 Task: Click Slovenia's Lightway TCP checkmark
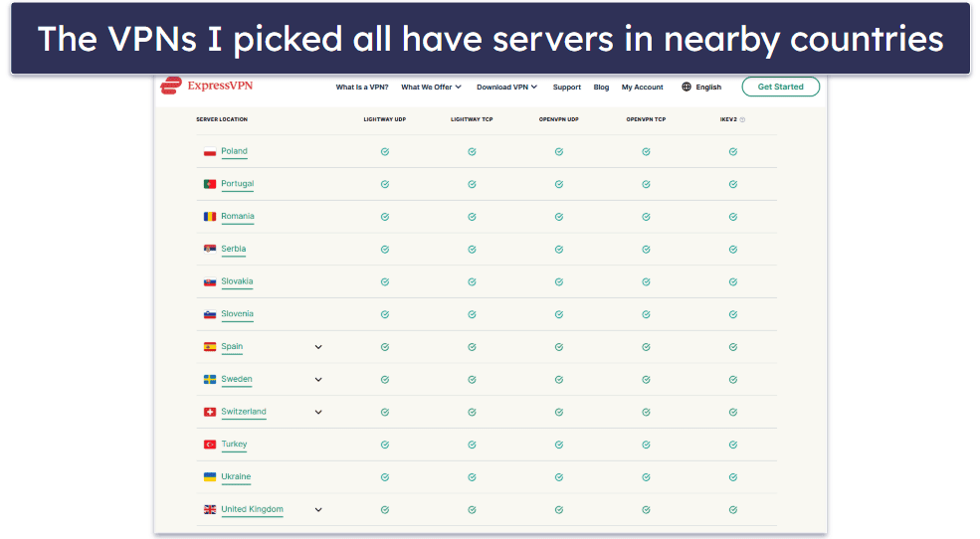point(472,314)
